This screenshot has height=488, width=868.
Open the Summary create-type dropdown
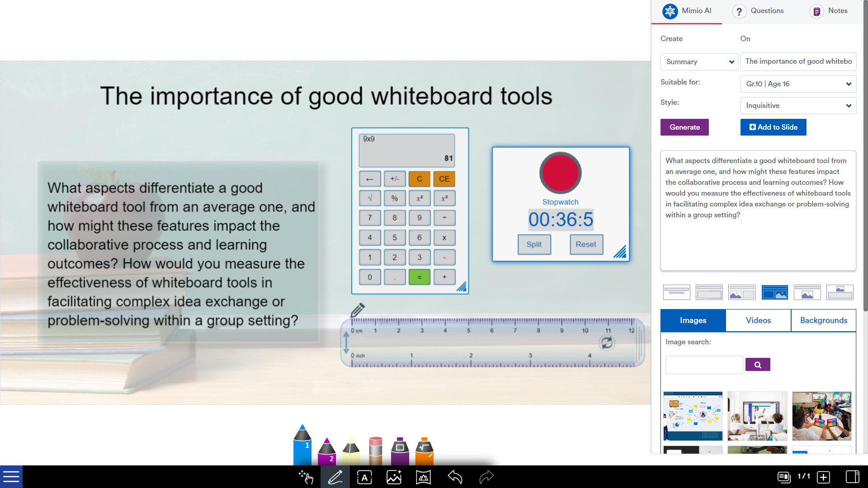(699, 62)
